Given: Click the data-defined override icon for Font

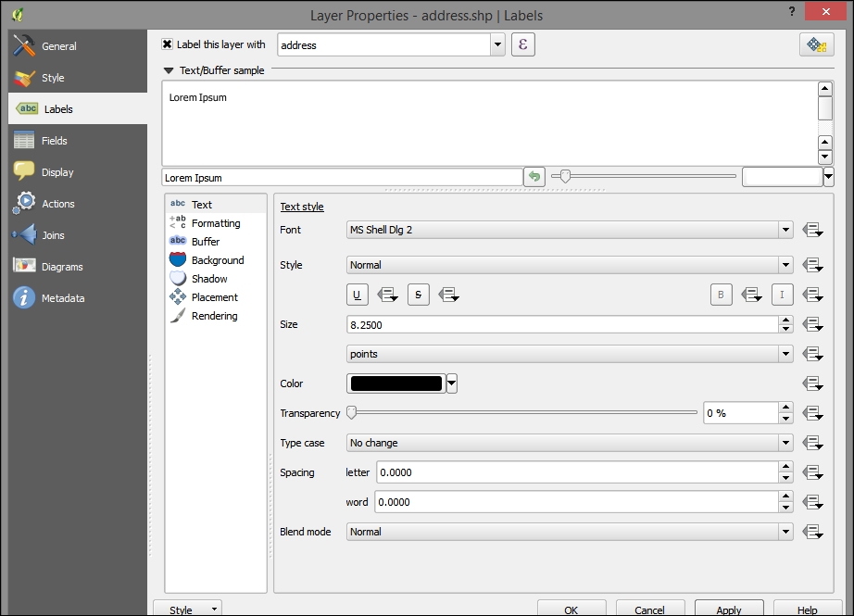Looking at the screenshot, I should (813, 230).
